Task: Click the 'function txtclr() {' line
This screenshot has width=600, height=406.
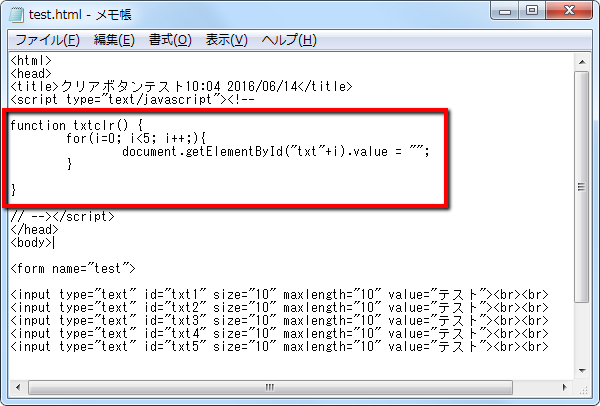Action: 77,125
